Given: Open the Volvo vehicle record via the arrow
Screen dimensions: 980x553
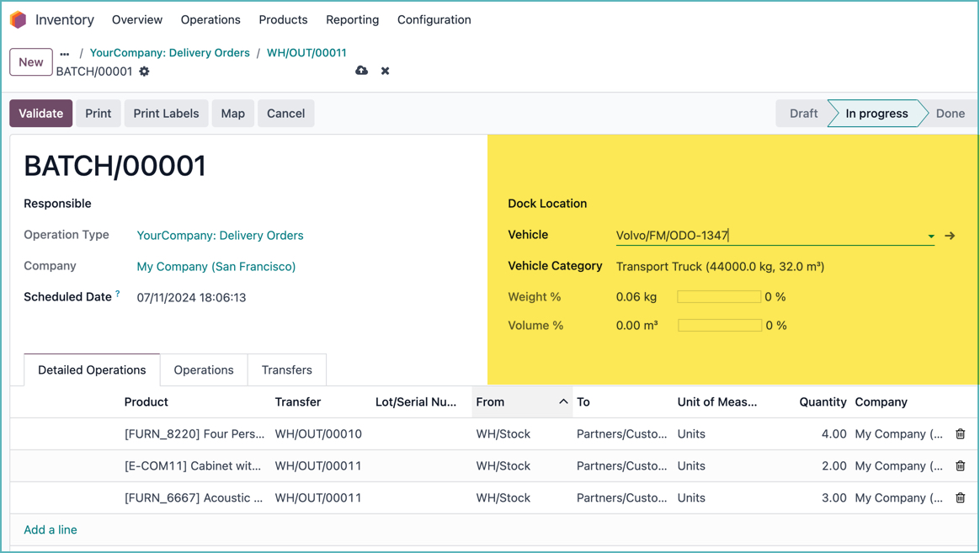Looking at the screenshot, I should click(x=950, y=236).
